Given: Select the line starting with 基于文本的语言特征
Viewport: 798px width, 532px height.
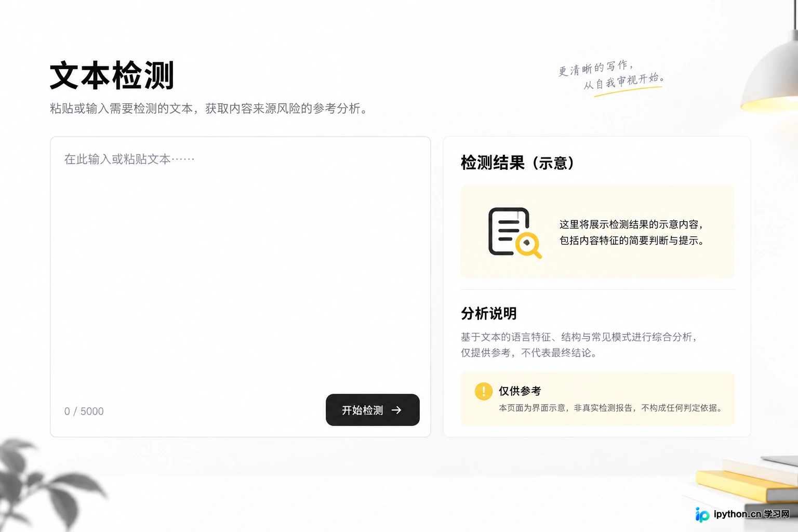Looking at the screenshot, I should tap(579, 337).
